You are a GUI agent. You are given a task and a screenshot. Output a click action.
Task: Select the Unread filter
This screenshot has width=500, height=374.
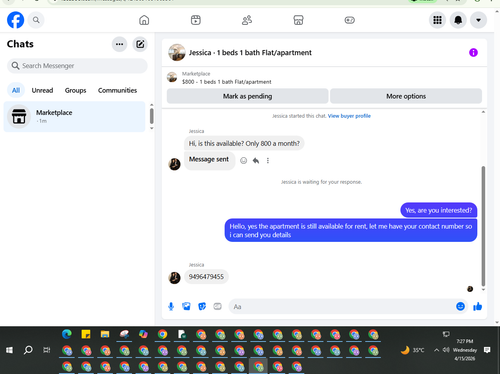[x=42, y=90]
